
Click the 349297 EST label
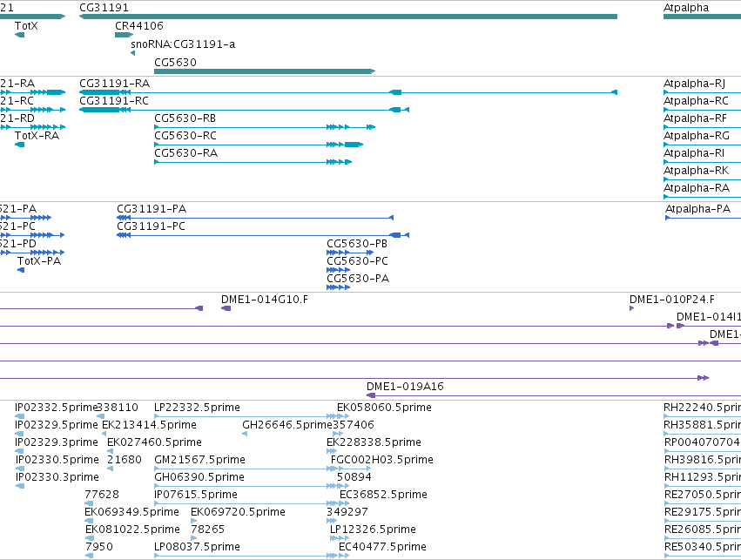347,512
